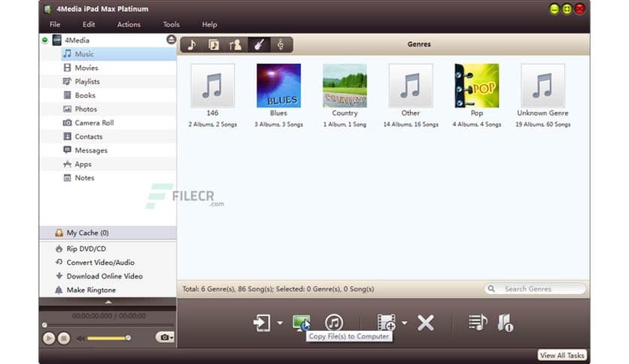Click the Play button
Image resolution: width=629 pixels, height=364 pixels.
pos(49,338)
